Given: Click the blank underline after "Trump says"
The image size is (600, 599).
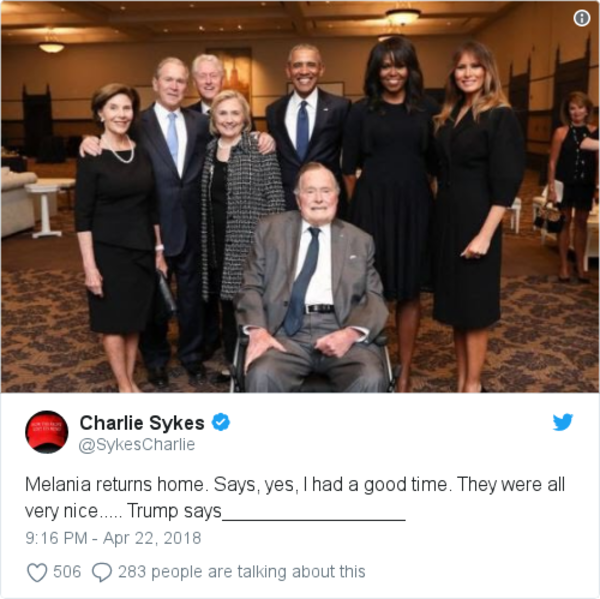Looking at the screenshot, I should [314, 519].
